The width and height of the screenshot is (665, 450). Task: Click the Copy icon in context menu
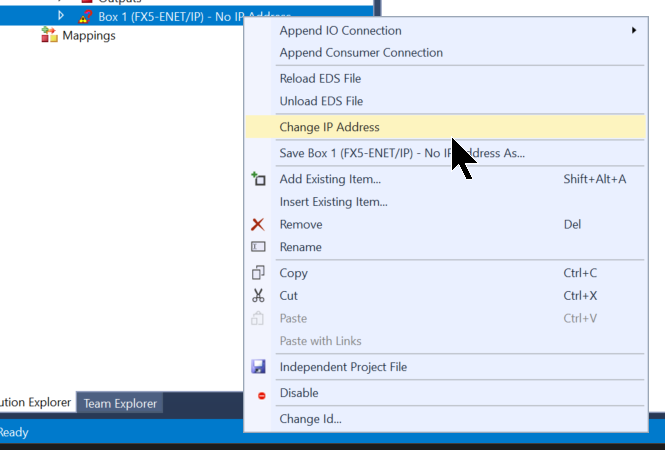258,273
